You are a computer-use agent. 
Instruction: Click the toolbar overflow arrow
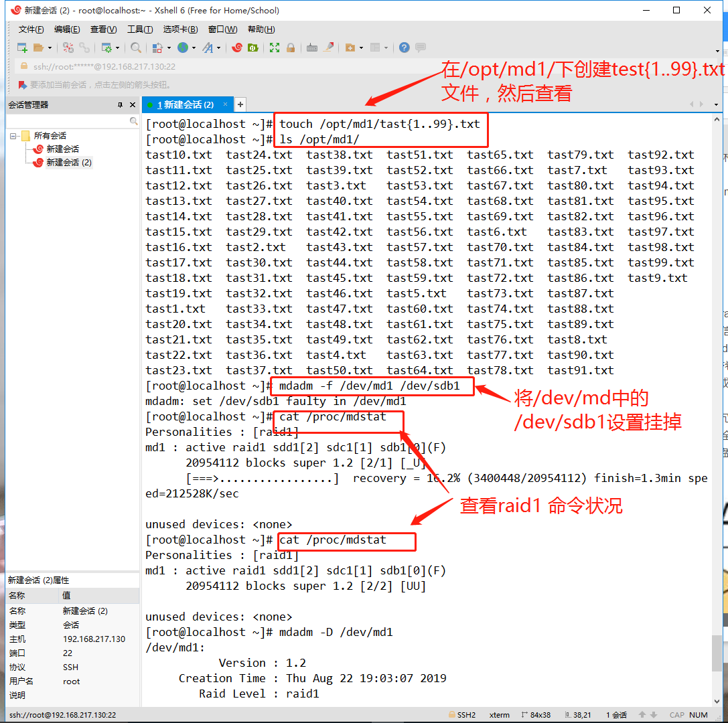[717, 51]
